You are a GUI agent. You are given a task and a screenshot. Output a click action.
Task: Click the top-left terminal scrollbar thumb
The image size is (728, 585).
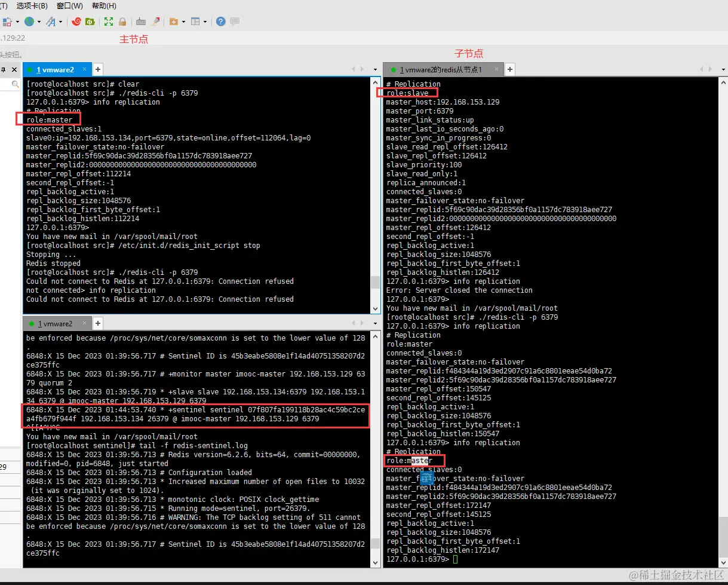click(x=375, y=282)
